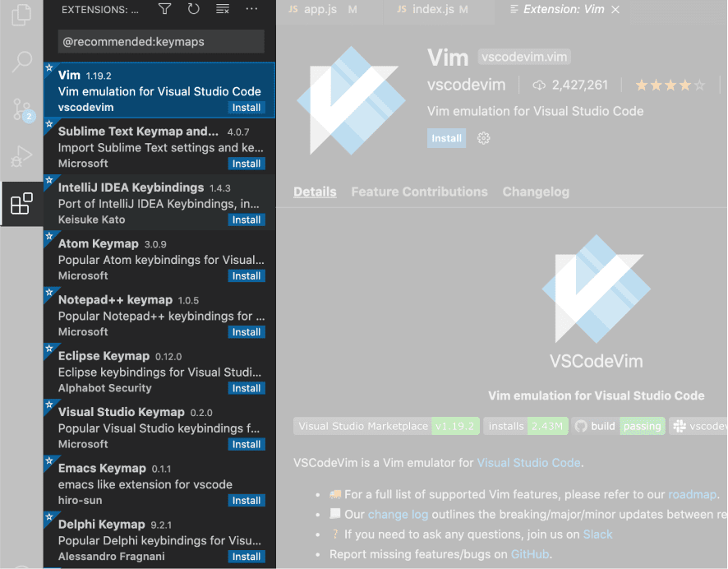Click the Manage gear icon beside Install

point(484,138)
